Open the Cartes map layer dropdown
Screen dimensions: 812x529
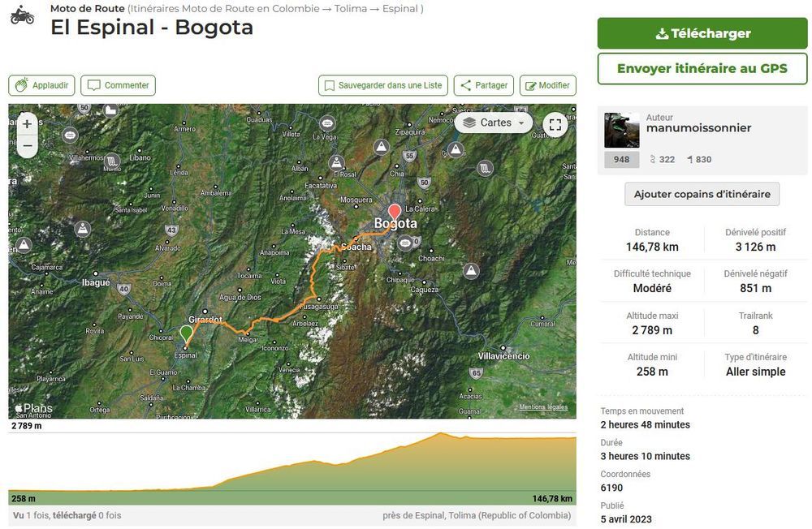494,123
